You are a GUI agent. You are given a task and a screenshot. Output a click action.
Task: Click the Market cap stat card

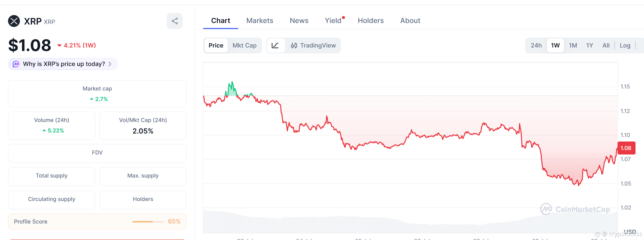point(97,94)
